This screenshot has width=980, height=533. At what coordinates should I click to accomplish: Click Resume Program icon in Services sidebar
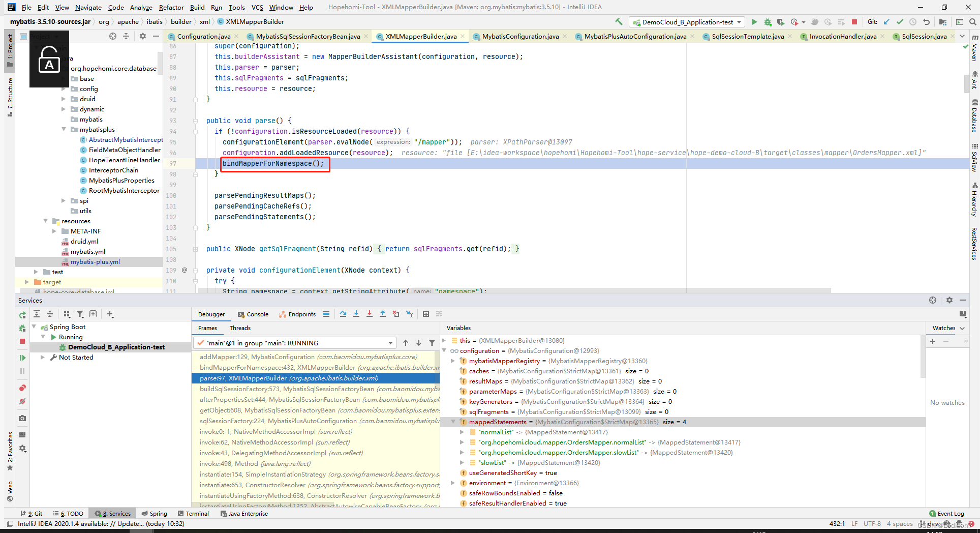(x=22, y=358)
